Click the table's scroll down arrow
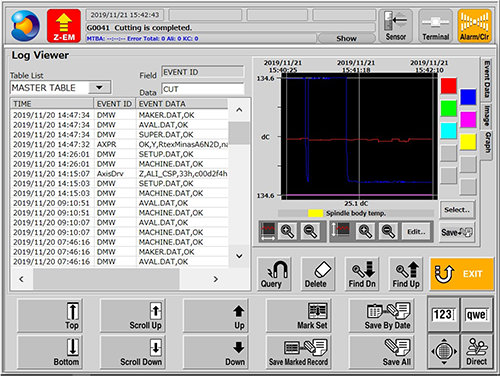Screen dimensions: 500x376 [x=239, y=256]
